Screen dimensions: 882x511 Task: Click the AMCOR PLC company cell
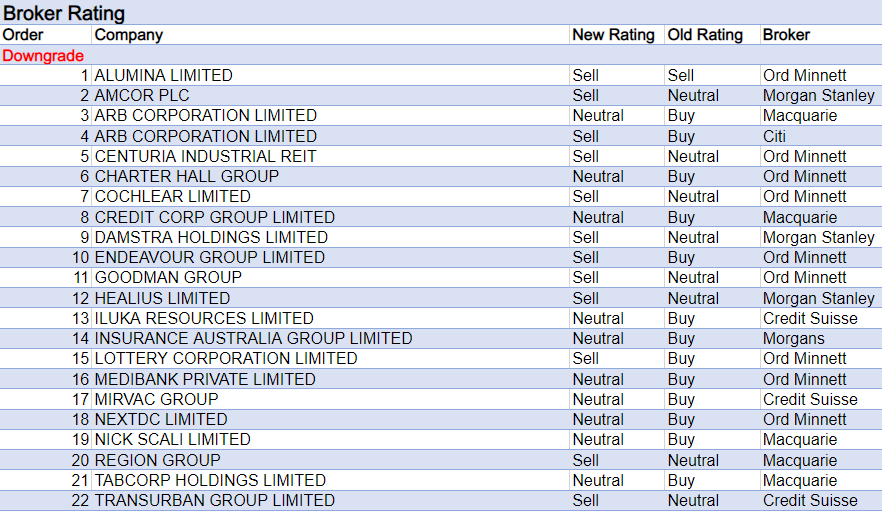(x=142, y=96)
